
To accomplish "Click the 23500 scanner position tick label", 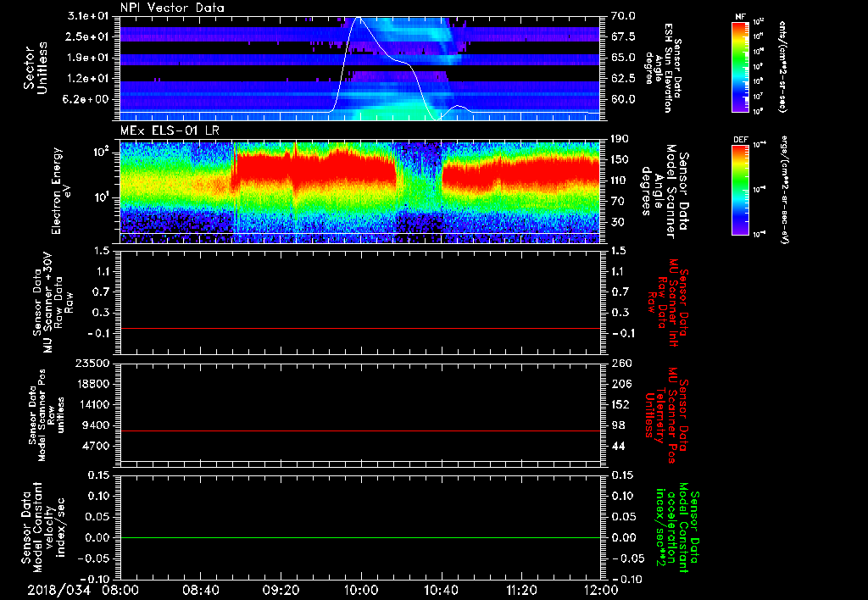I will pyautogui.click(x=92, y=363).
